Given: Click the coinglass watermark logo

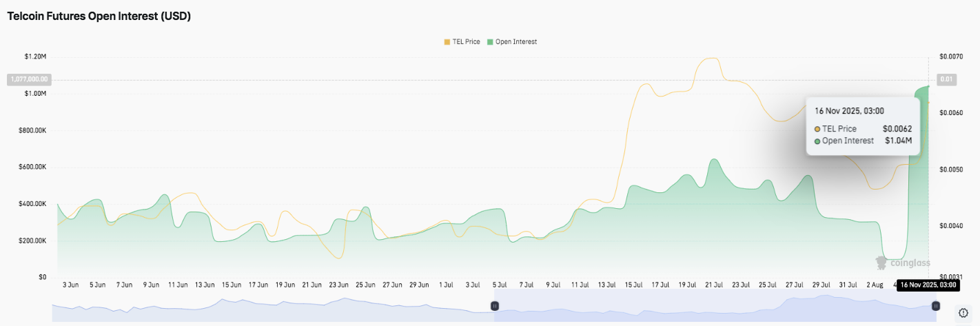Looking at the screenshot, I should [x=903, y=263].
